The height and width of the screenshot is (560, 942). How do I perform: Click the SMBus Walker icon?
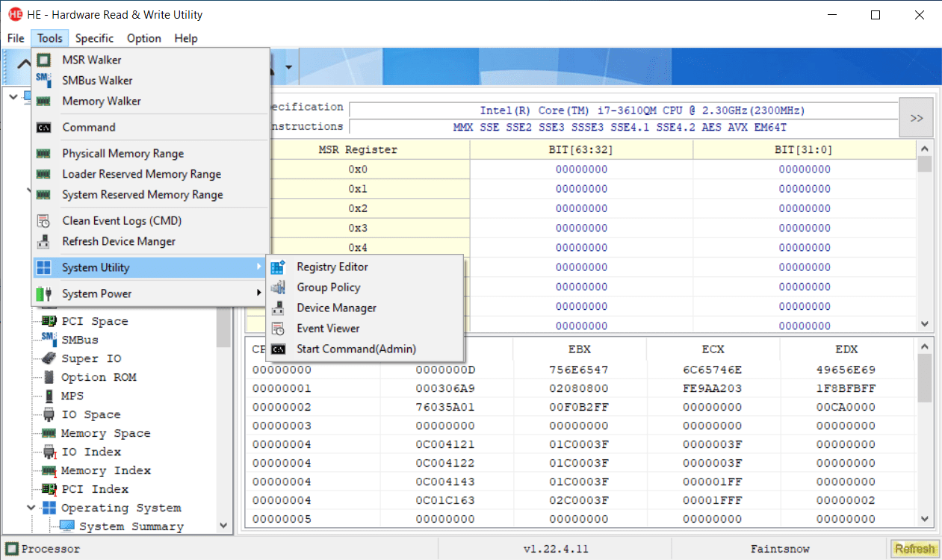pos(44,80)
